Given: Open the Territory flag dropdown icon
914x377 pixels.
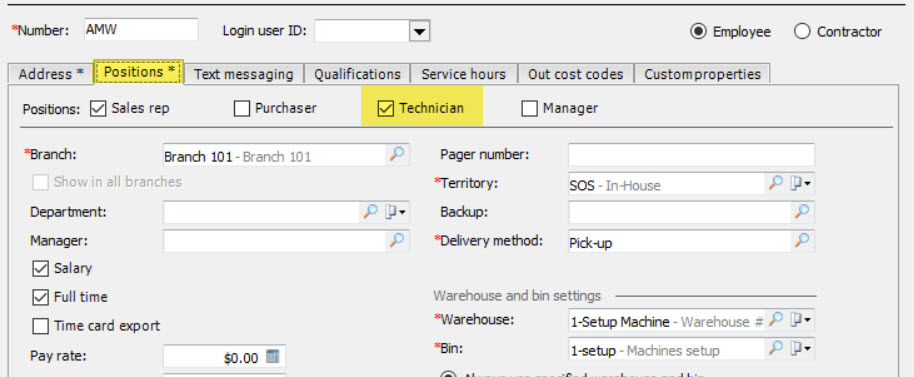Looking at the screenshot, I should pyautogui.click(x=801, y=184).
